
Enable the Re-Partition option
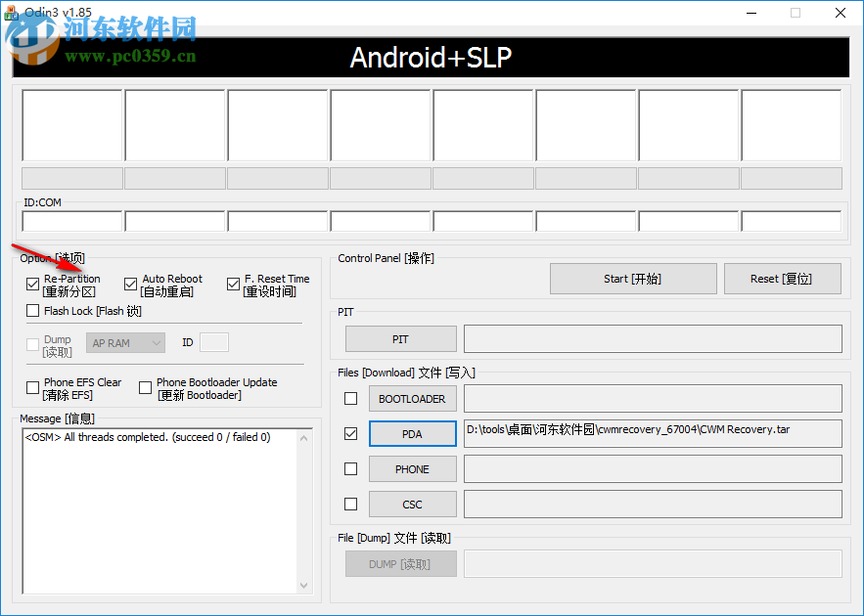pyautogui.click(x=33, y=284)
